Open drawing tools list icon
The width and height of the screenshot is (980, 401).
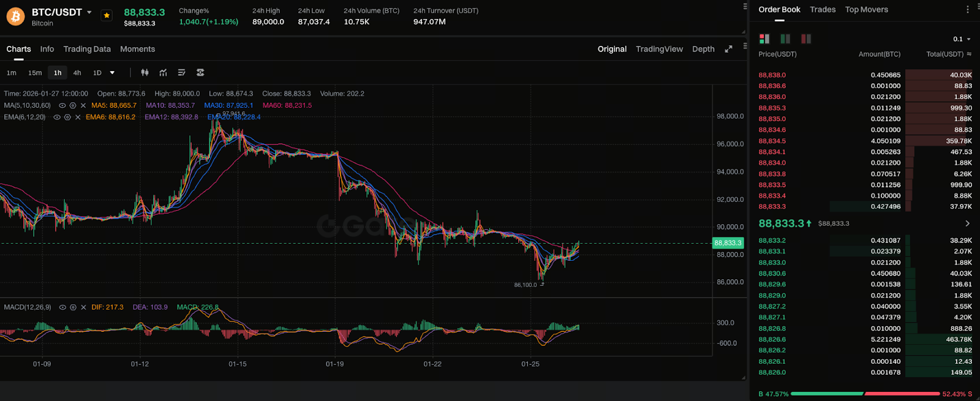pyautogui.click(x=181, y=72)
